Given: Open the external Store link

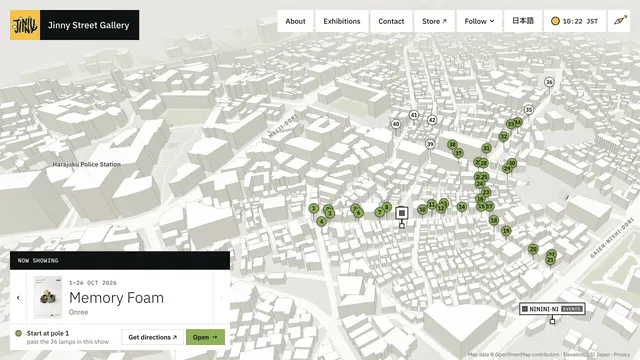Looking at the screenshot, I should click(x=434, y=21).
